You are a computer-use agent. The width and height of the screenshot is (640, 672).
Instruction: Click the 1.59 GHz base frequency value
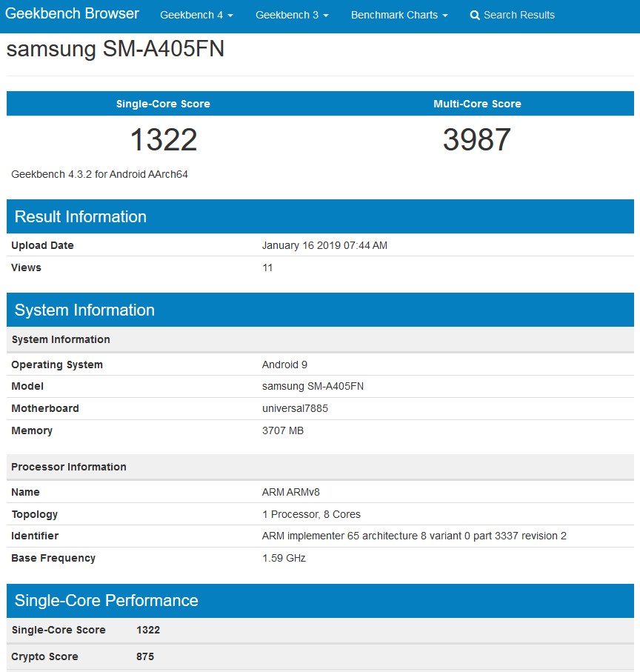tap(284, 558)
